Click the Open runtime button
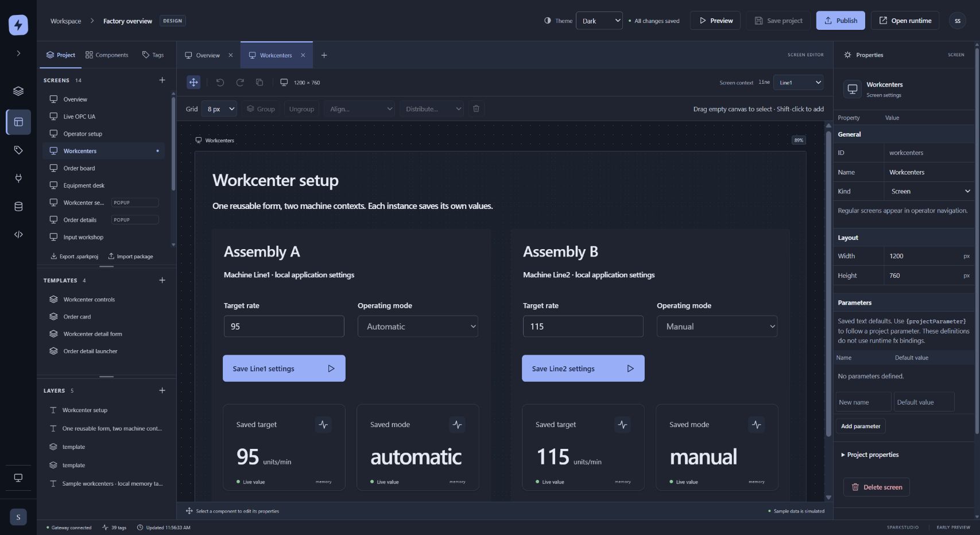Image resolution: width=980 pixels, height=535 pixels. coord(905,21)
